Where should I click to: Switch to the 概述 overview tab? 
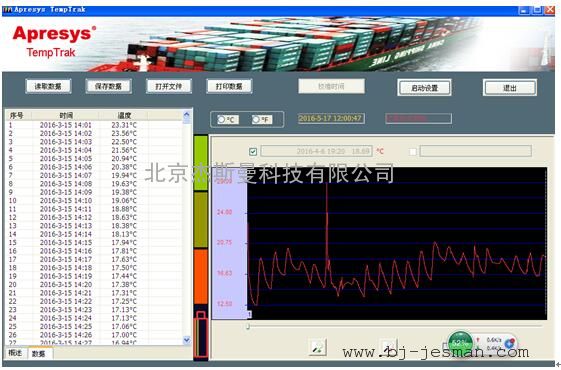pos(15,353)
